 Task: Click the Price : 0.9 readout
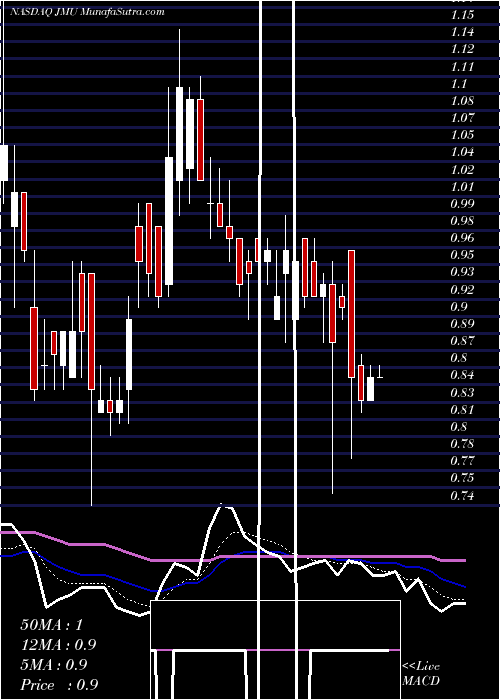pos(59,685)
